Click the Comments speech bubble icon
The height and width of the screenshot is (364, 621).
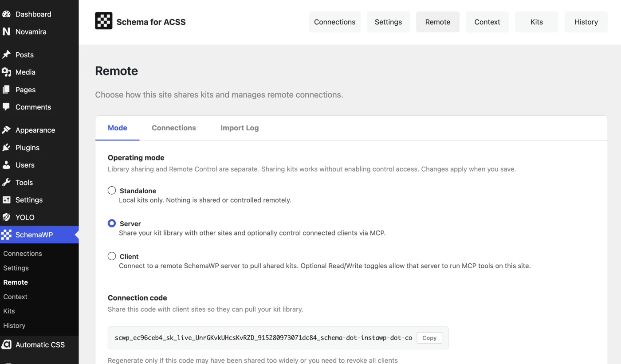point(6,107)
